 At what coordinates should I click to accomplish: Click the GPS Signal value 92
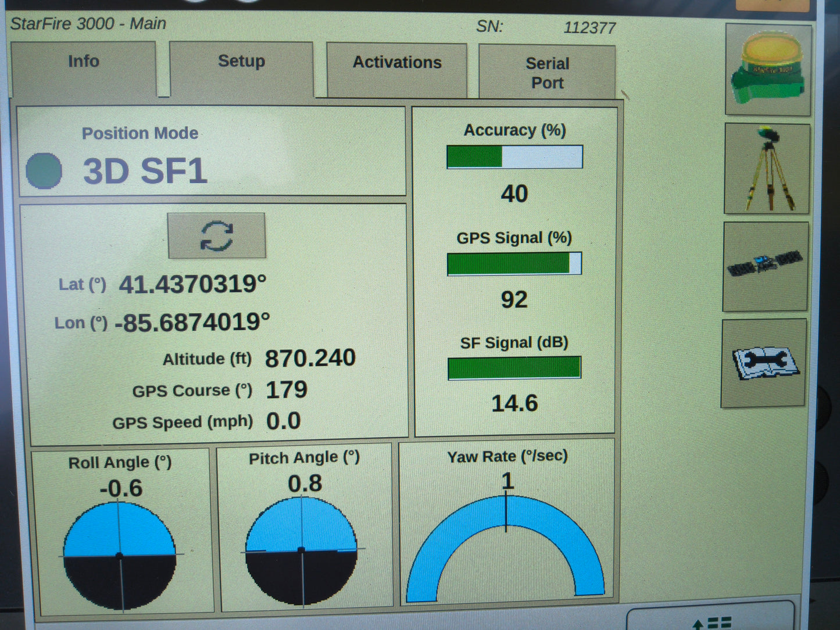[x=514, y=300]
